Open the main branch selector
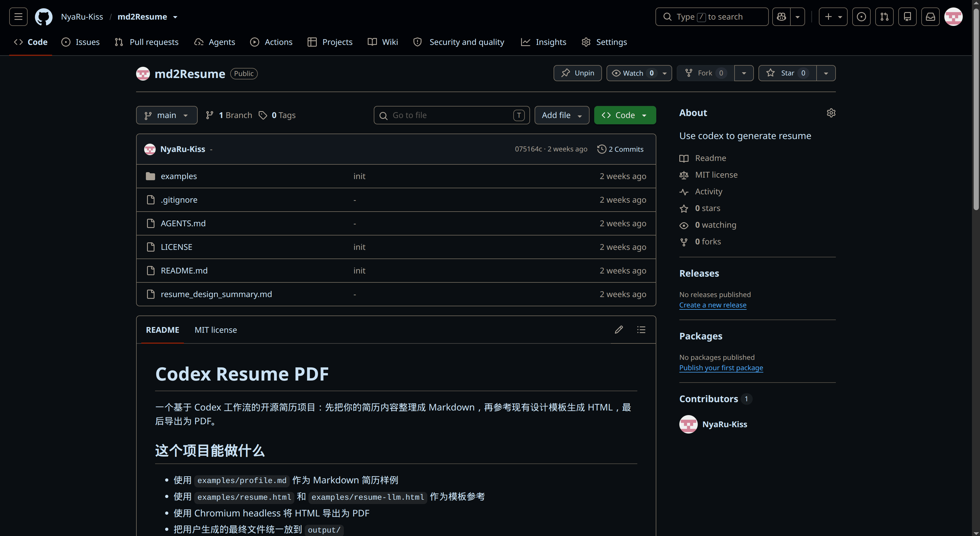The width and height of the screenshot is (980, 536). (x=167, y=115)
